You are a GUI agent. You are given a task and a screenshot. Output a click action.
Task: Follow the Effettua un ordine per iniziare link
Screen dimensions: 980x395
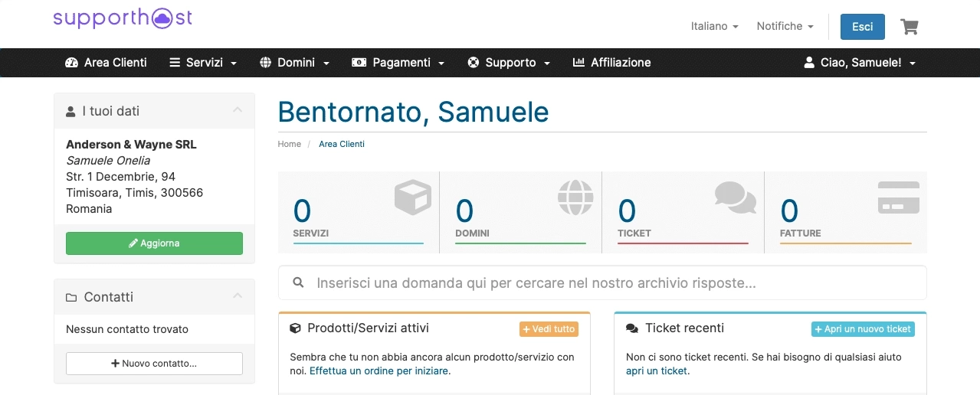pos(380,371)
